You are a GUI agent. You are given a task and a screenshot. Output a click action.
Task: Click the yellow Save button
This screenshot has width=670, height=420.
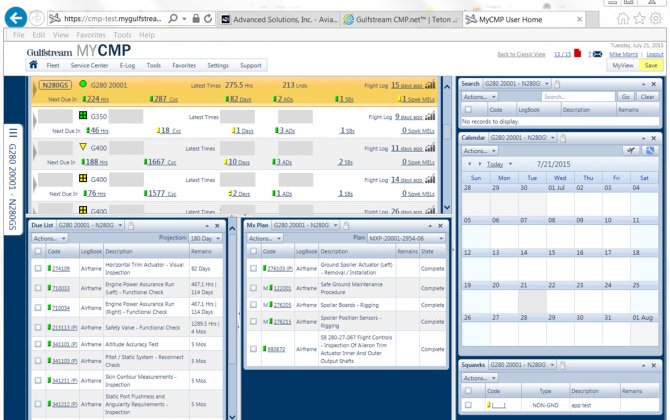651,65
